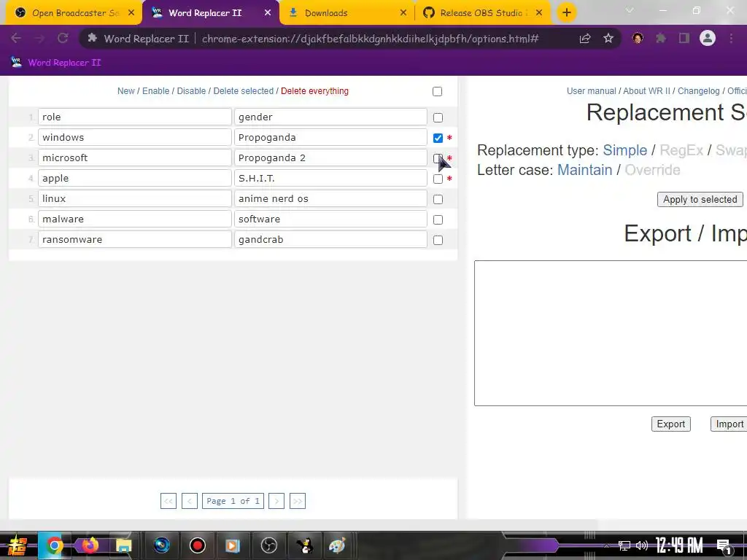
Task: Open the Chrome profile avatar
Action: coord(708,38)
